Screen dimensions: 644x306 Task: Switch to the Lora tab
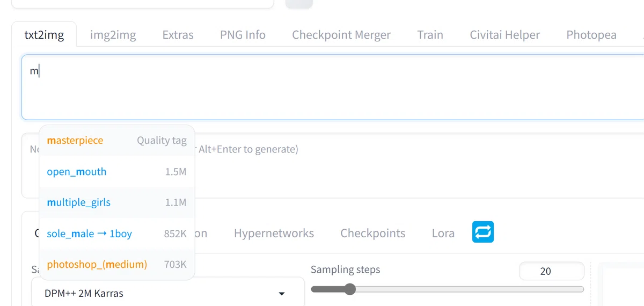pos(443,233)
